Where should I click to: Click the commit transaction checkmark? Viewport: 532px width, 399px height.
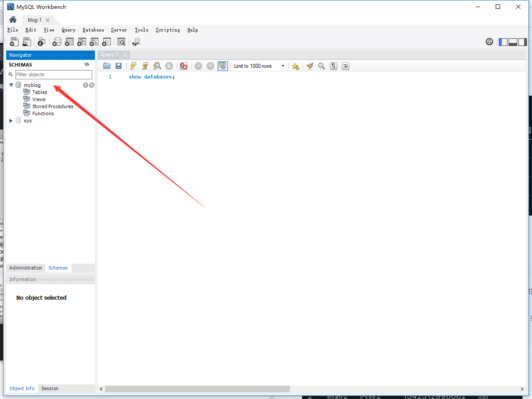198,66
